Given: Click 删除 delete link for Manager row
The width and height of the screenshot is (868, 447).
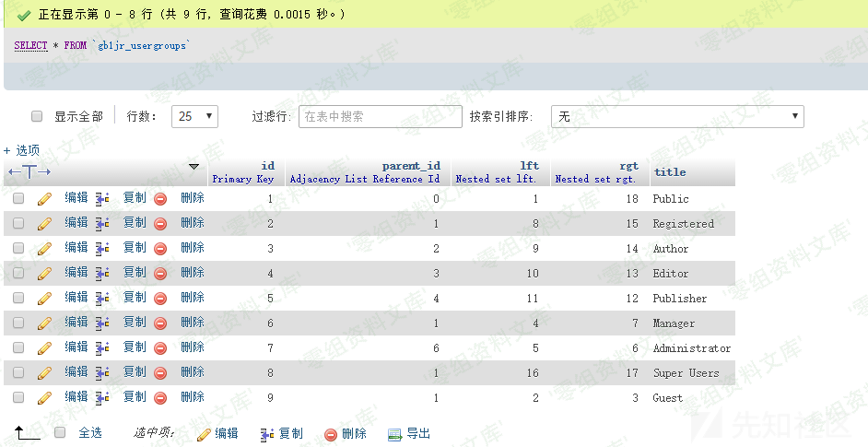Looking at the screenshot, I should click(192, 323).
